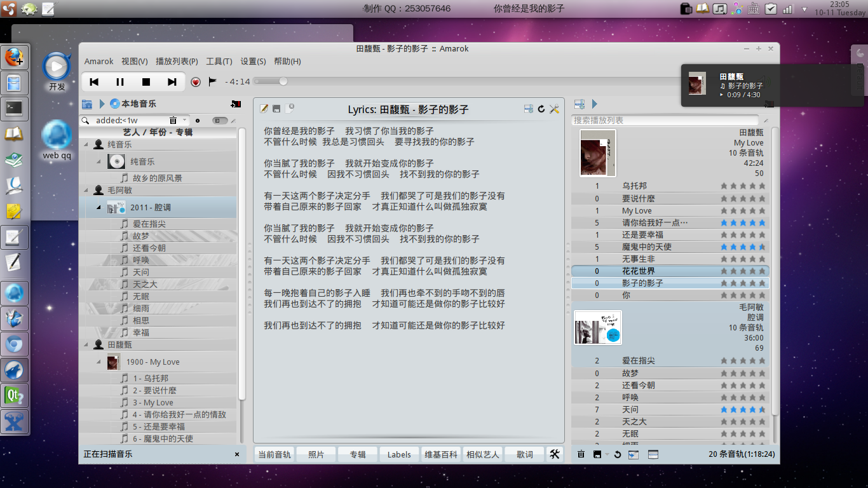Open the filter history dropdown arrow
The height and width of the screenshot is (488, 868).
(185, 120)
